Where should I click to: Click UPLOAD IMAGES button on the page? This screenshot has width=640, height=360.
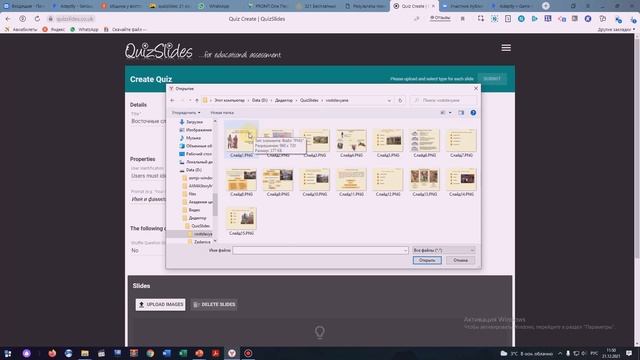tap(160, 304)
